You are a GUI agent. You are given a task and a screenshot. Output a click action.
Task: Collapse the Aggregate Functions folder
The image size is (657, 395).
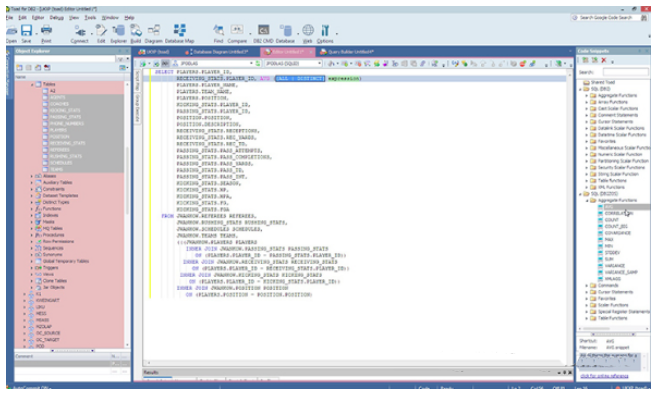tap(587, 201)
